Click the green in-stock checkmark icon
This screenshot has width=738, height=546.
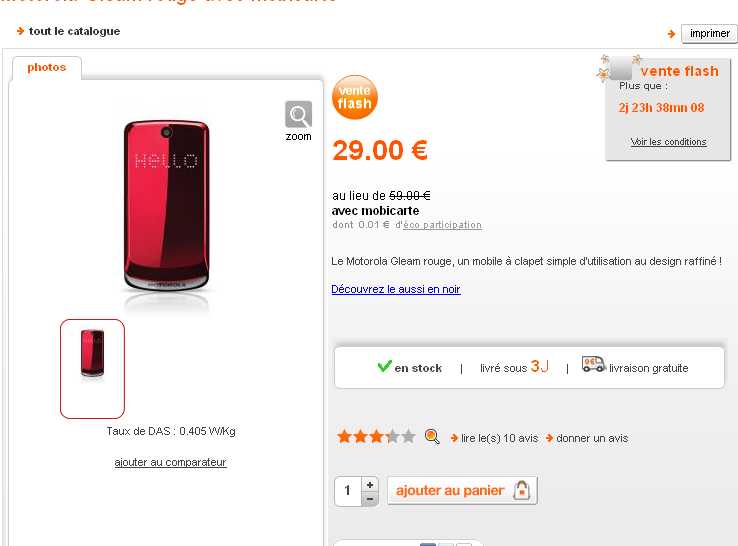(384, 367)
